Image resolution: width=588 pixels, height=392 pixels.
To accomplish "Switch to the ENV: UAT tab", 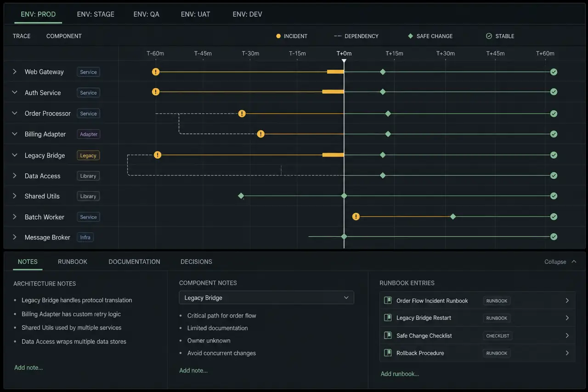I will (x=196, y=14).
